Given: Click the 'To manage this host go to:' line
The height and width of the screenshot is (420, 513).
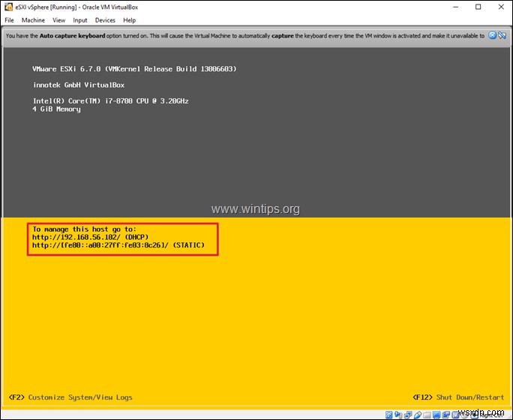Looking at the screenshot, I should point(84,229).
